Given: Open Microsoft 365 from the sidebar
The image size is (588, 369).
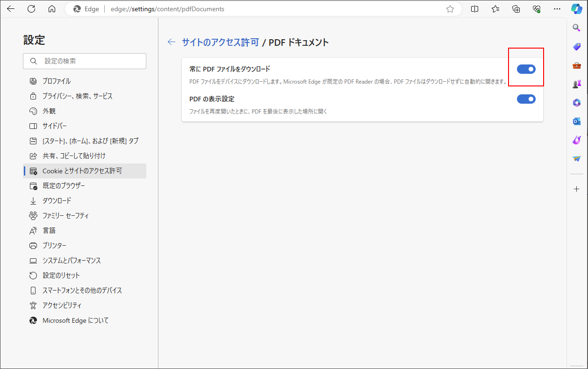Looking at the screenshot, I should (576, 102).
